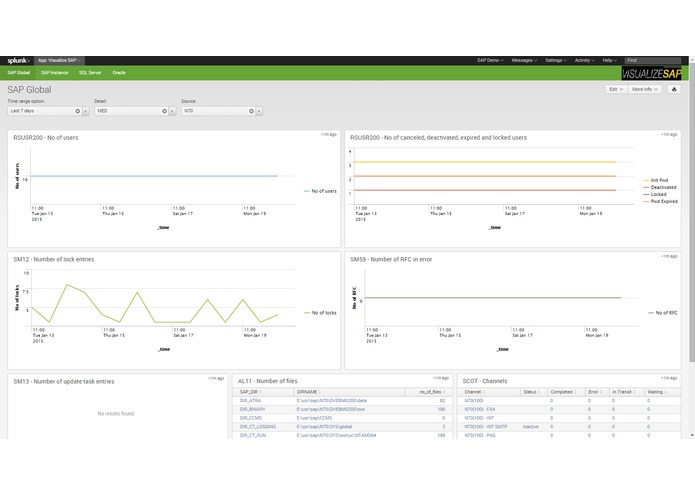Image resolution: width=695 pixels, height=494 pixels.
Task: Toggle No of users legend entry
Action: [x=320, y=191]
